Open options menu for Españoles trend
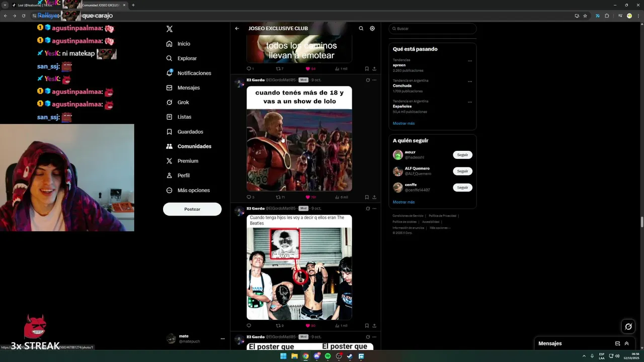Viewport: 644px width, 362px height. [x=470, y=102]
